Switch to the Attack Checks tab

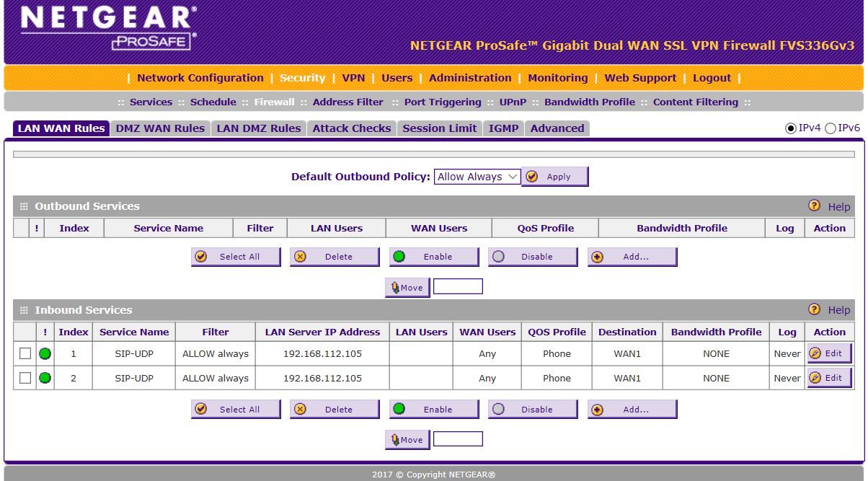click(352, 128)
